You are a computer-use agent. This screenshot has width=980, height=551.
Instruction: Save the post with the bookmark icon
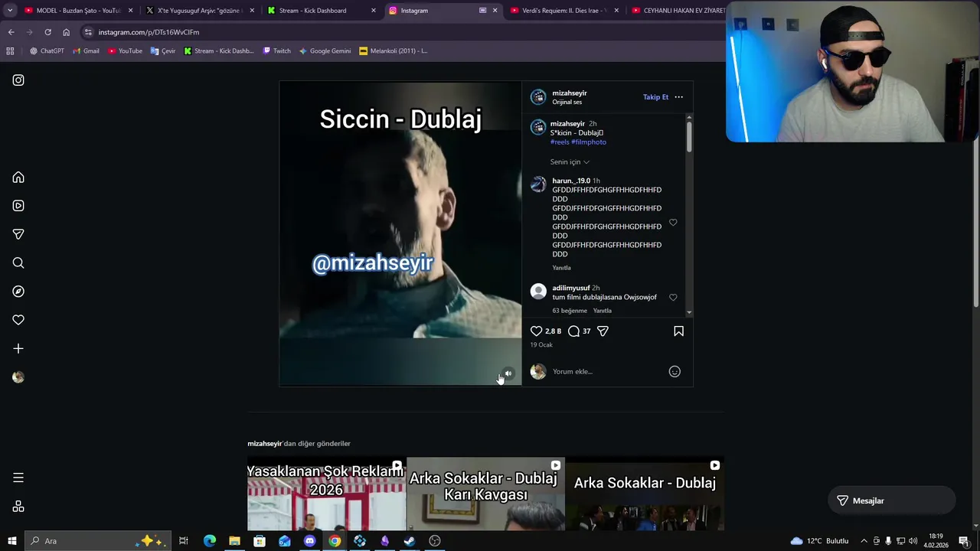(x=678, y=331)
